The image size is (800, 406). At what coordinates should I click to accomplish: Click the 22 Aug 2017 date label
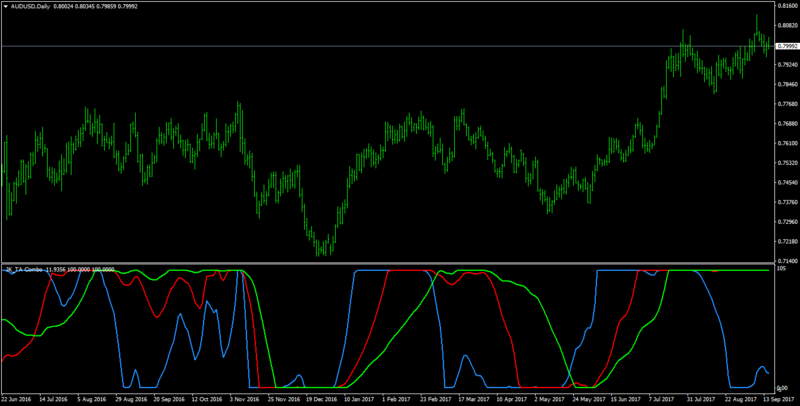(741, 399)
